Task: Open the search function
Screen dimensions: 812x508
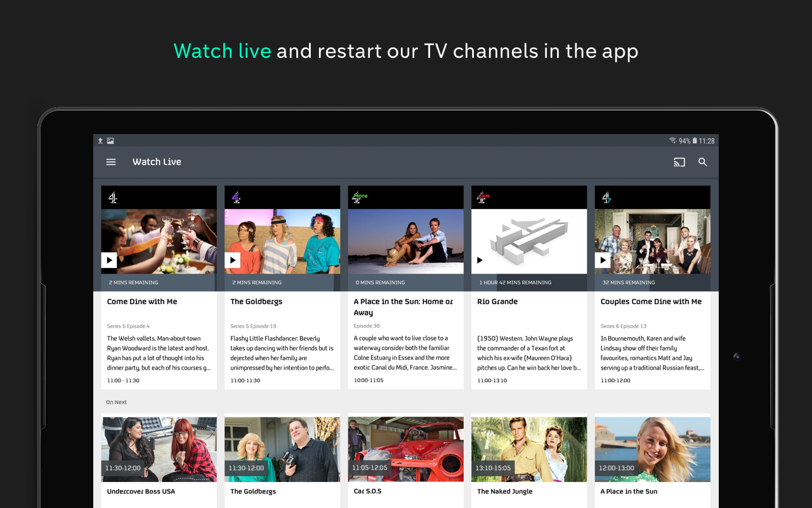Action: click(702, 162)
